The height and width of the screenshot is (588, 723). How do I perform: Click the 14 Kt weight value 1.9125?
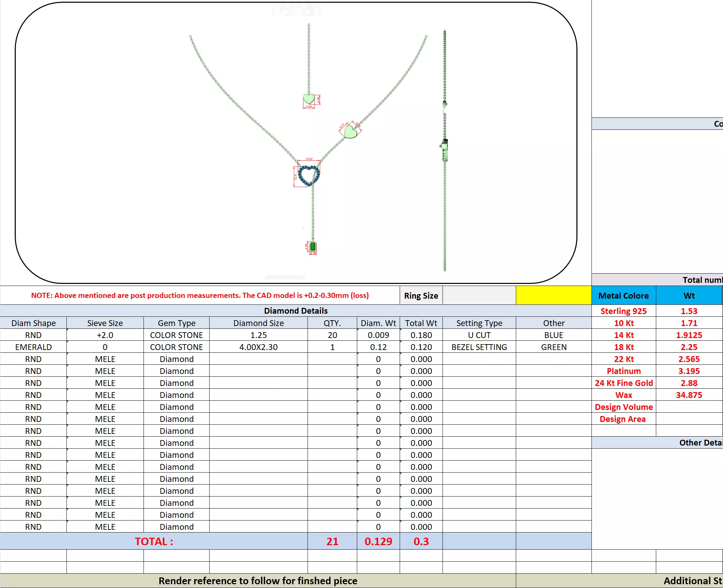(x=689, y=335)
